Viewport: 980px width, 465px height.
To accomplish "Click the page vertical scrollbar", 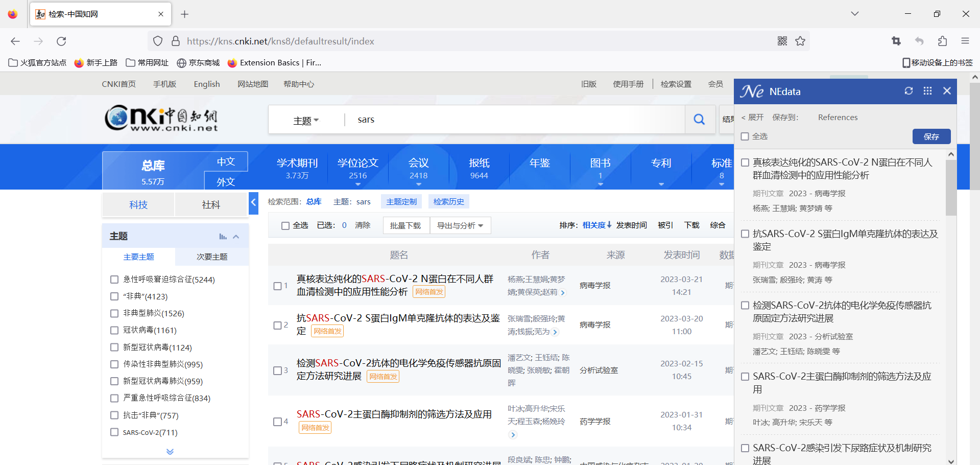I will pyautogui.click(x=975, y=136).
